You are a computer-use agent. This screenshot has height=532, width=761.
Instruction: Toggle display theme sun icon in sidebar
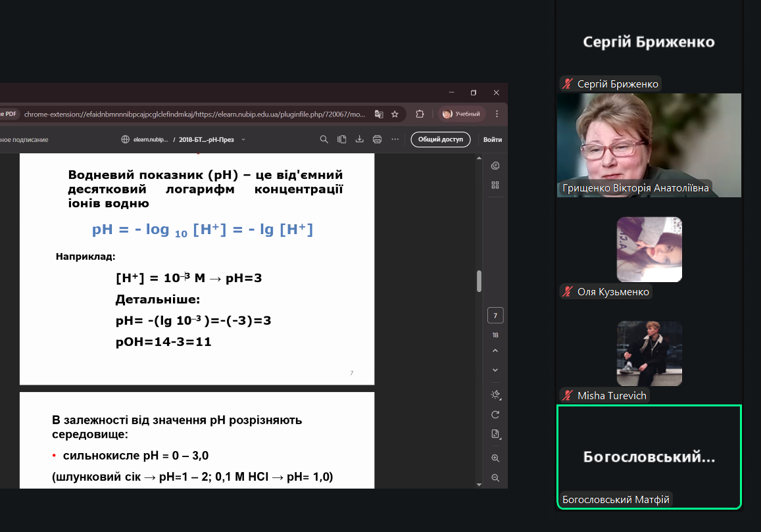point(495,395)
